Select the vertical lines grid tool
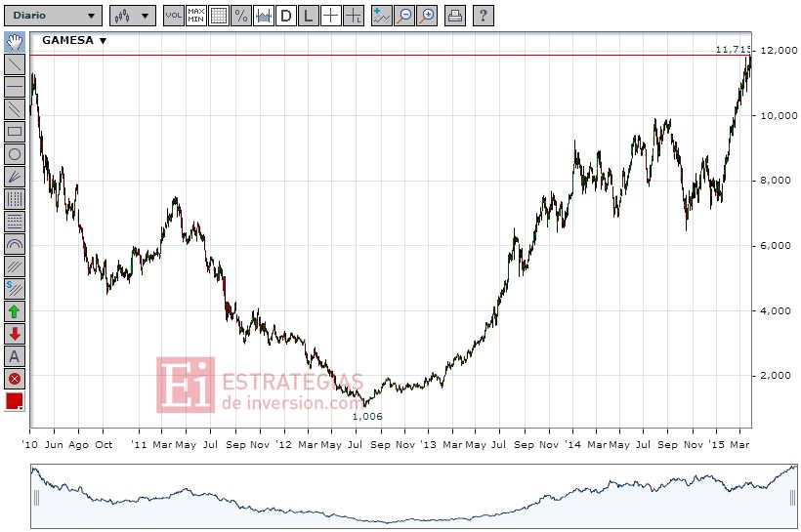The image size is (801, 532). [15, 199]
